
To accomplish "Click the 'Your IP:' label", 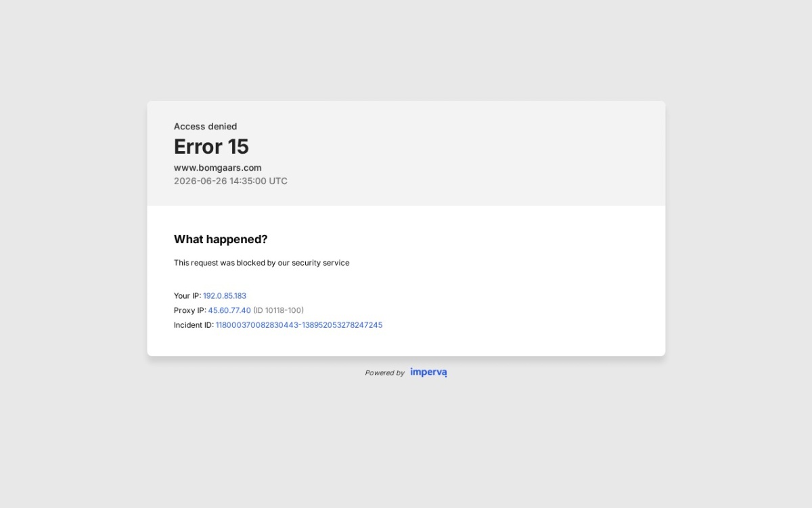I will 187,296.
